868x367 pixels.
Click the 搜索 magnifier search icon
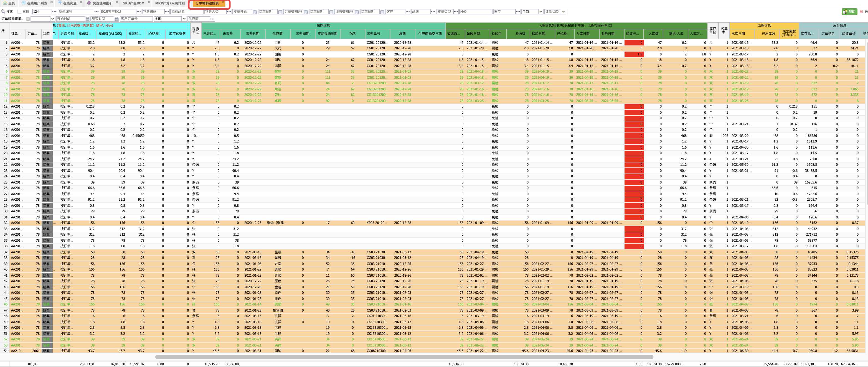click(x=3, y=11)
